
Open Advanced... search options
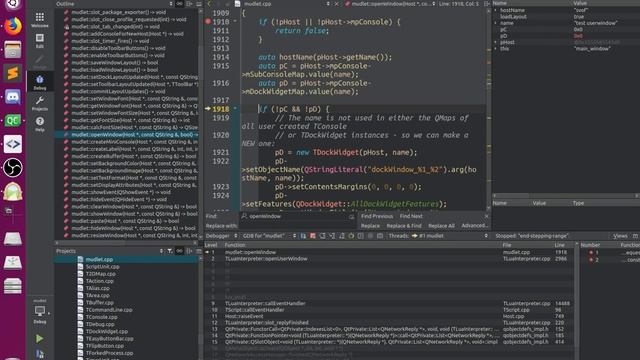pos(474,226)
